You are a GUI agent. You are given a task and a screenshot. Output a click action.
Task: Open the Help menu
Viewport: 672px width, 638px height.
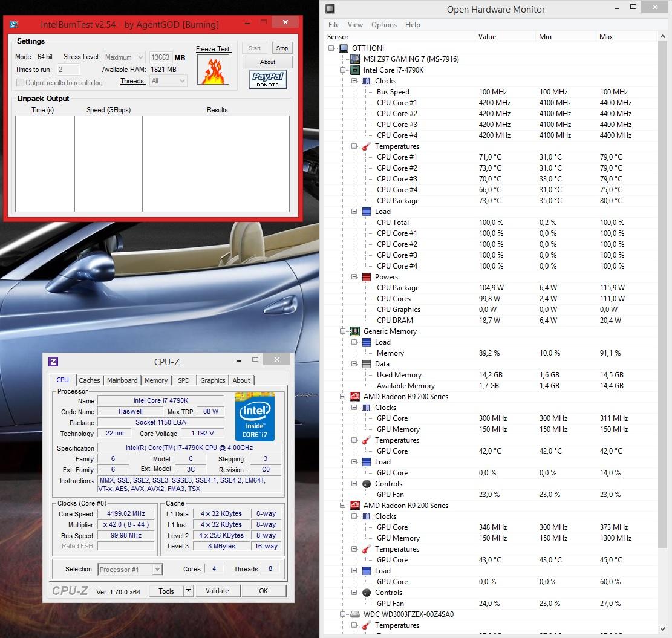click(x=413, y=25)
